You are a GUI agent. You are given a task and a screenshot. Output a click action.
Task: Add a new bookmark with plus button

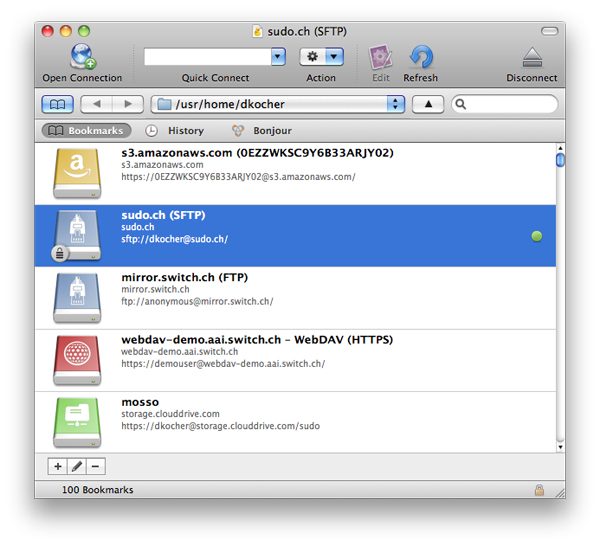tap(57, 466)
